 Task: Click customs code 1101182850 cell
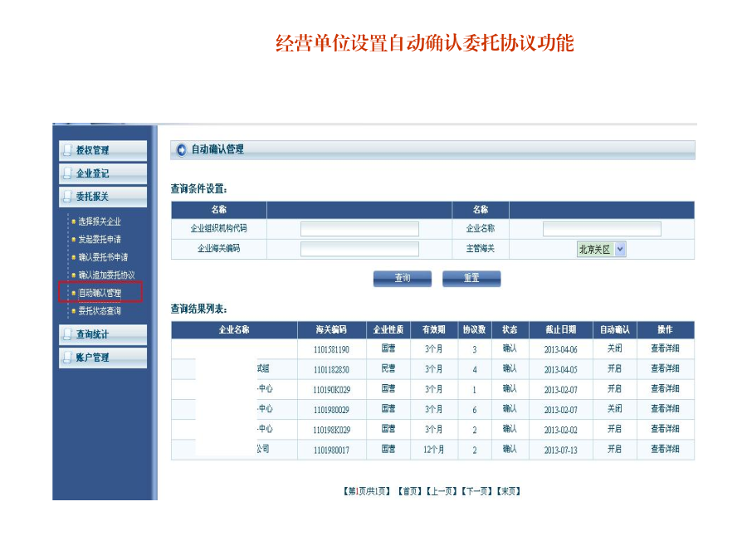[x=331, y=369]
